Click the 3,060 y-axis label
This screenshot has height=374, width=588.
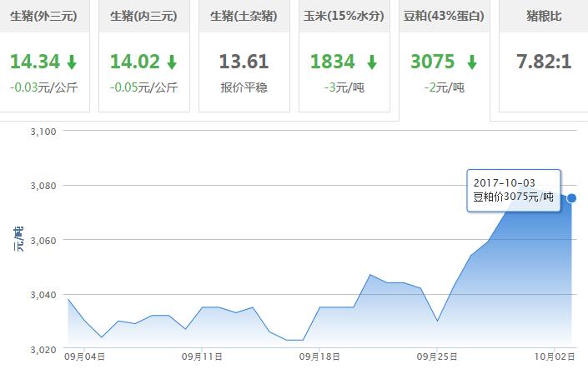[43, 241]
